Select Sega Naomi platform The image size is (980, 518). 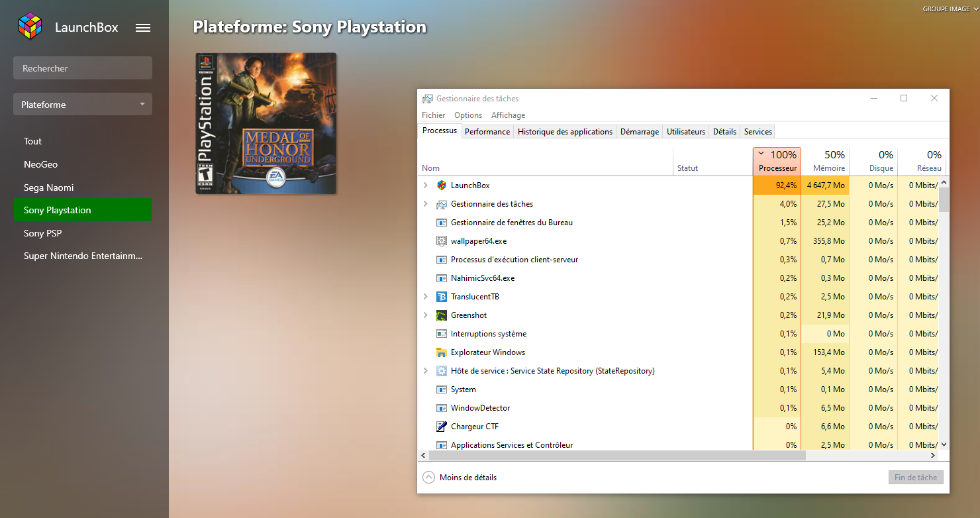tap(83, 187)
